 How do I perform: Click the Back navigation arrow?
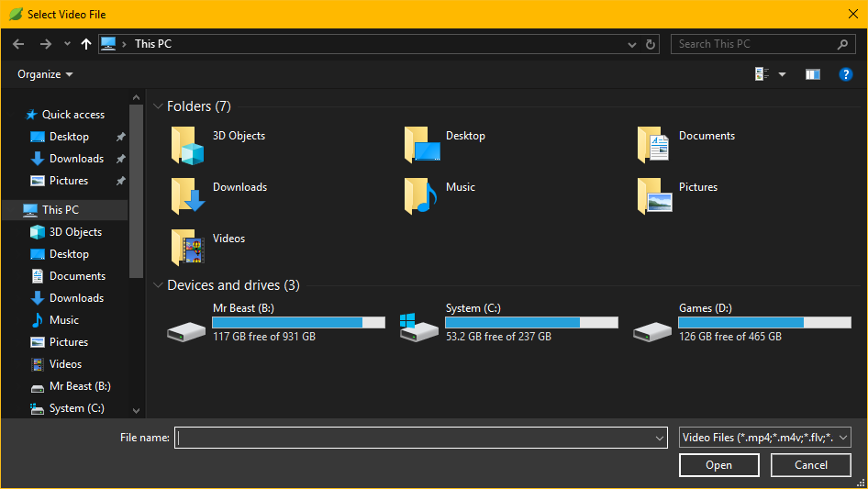18,44
